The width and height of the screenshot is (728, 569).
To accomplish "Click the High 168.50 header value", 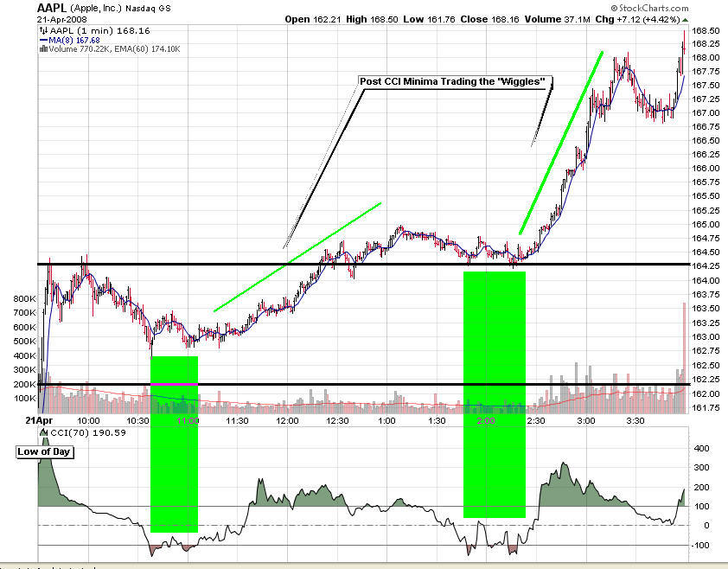I will tap(372, 20).
